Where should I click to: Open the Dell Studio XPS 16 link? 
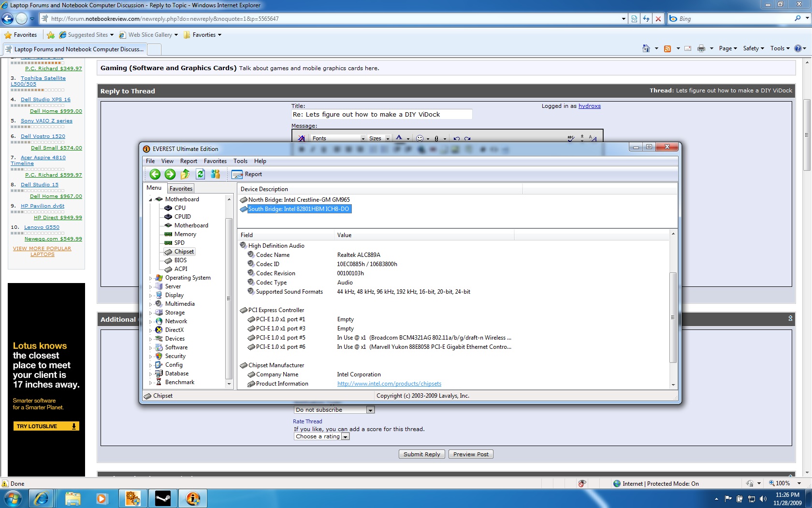pyautogui.click(x=45, y=99)
